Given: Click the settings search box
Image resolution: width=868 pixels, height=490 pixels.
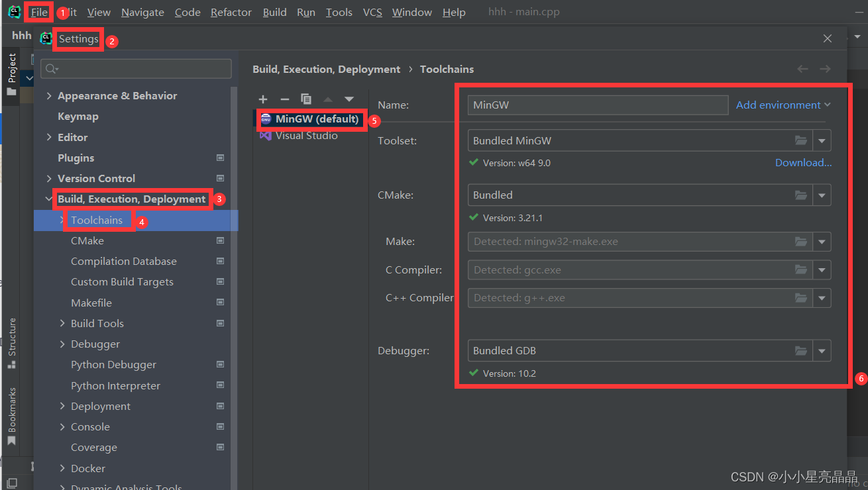Looking at the screenshot, I should point(136,69).
